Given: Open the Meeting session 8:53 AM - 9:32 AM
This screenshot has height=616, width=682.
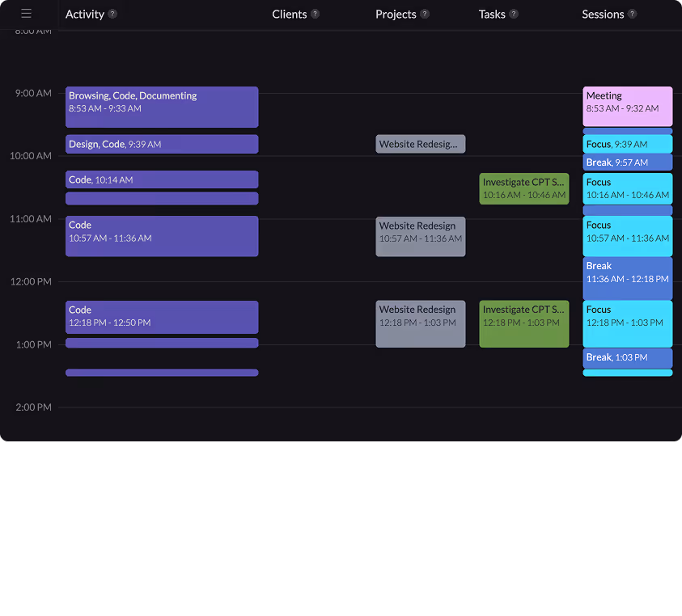Looking at the screenshot, I should (x=628, y=107).
